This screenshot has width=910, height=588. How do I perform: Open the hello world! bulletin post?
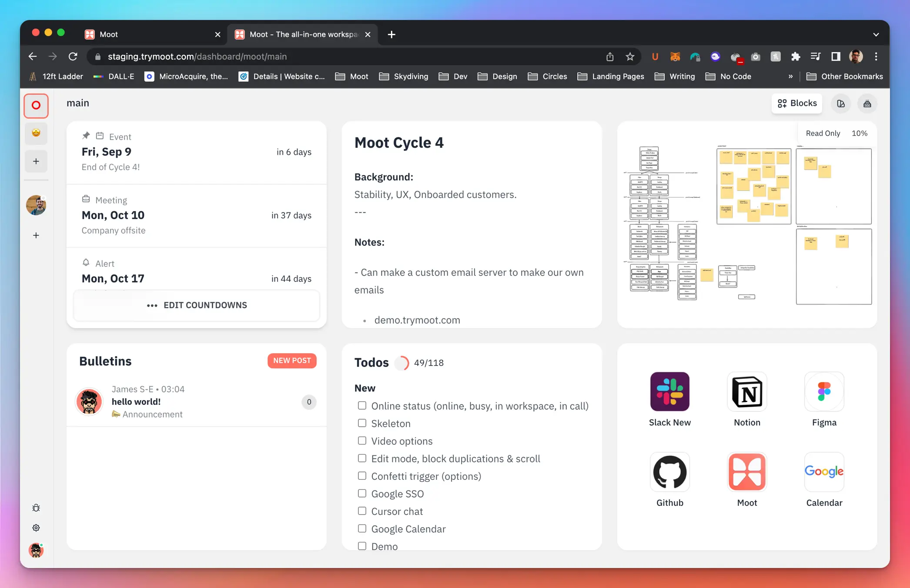click(x=136, y=402)
